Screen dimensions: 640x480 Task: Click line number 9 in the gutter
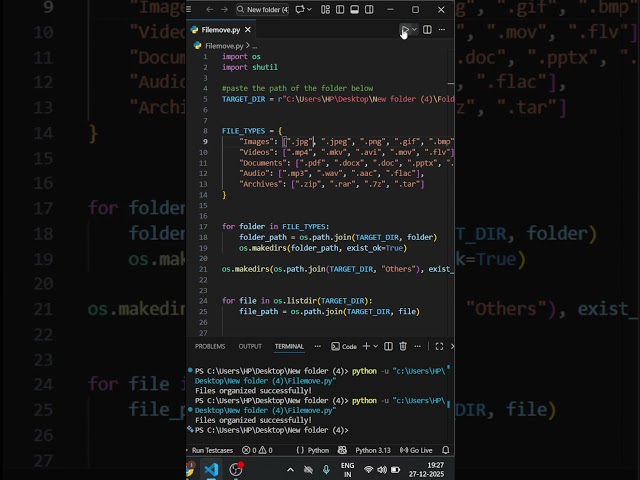(x=205, y=141)
